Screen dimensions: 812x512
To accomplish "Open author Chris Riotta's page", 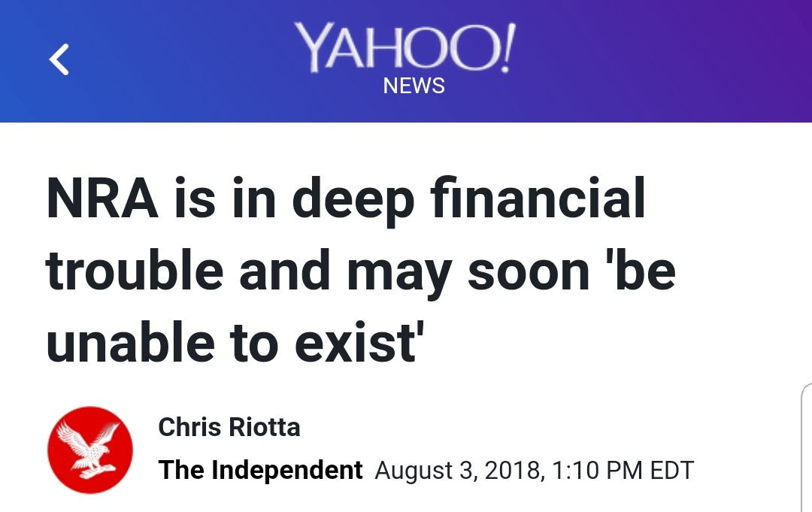I will (229, 427).
